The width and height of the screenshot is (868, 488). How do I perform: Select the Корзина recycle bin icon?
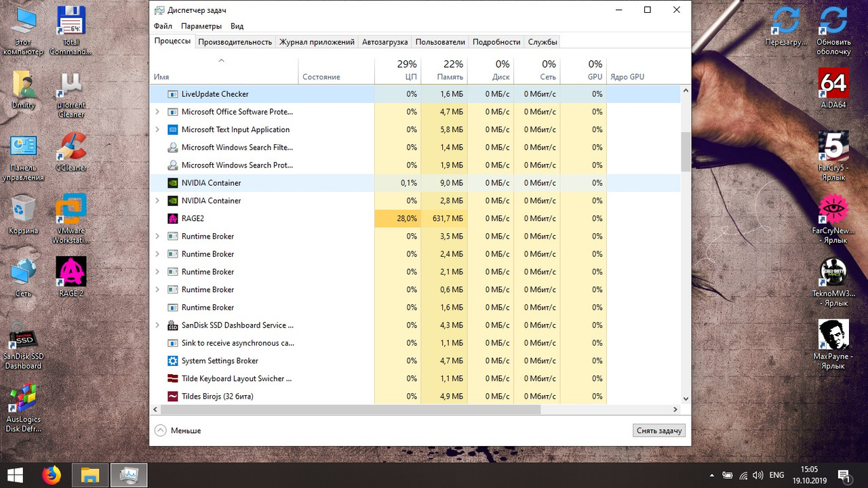(x=24, y=213)
